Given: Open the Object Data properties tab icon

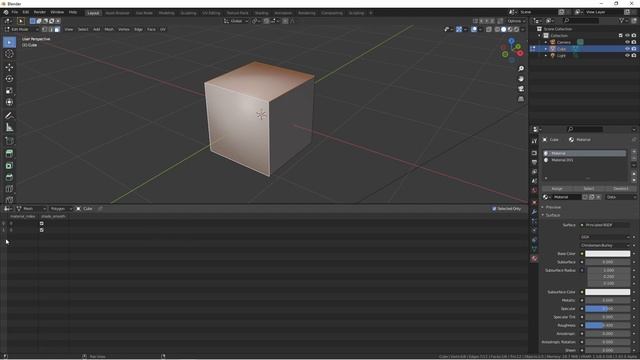Looking at the screenshot, I should coord(534,249).
